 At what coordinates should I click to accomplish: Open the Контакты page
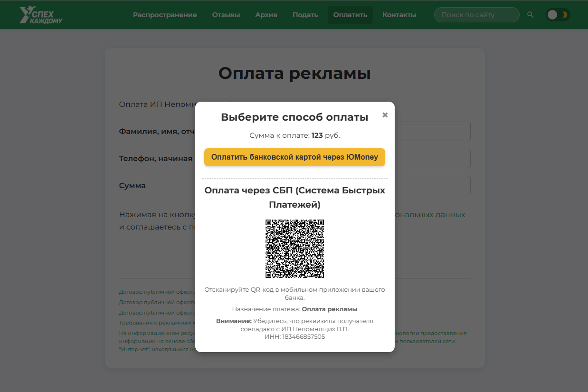pos(399,15)
